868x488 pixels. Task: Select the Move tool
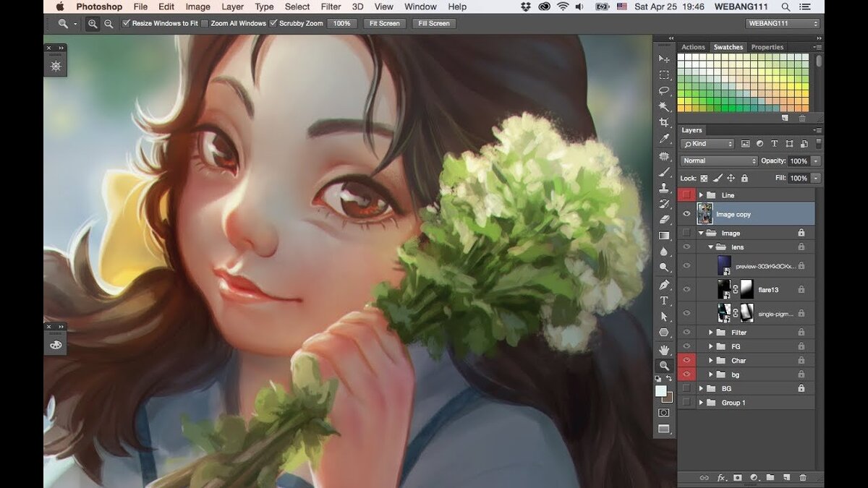coord(663,59)
